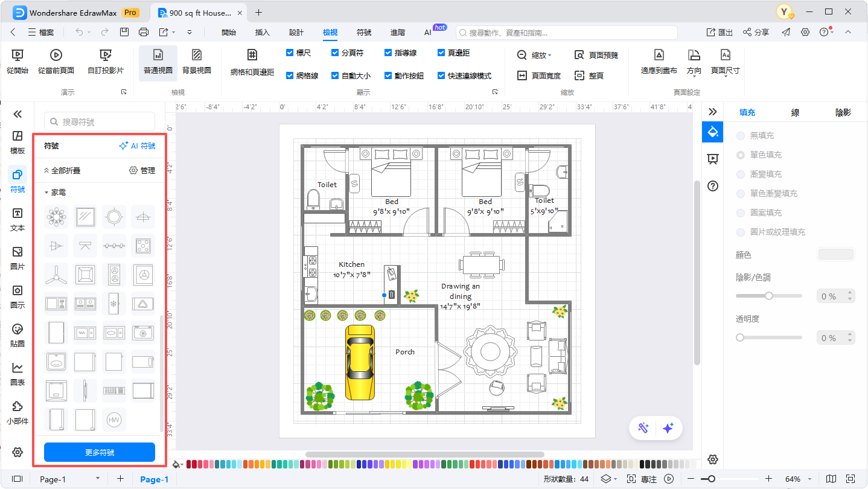868x489 pixels.
Task: Open the 圖表 chart sidebar panel
Action: tap(18, 373)
